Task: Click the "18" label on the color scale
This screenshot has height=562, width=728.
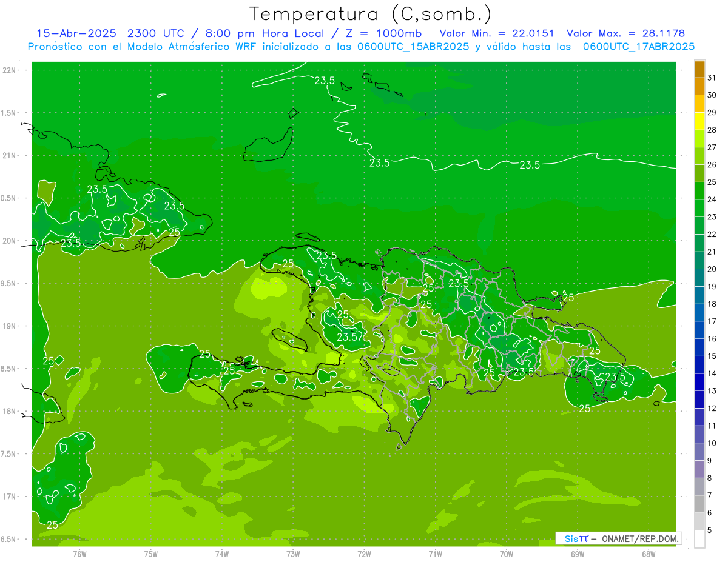Action: pos(712,304)
